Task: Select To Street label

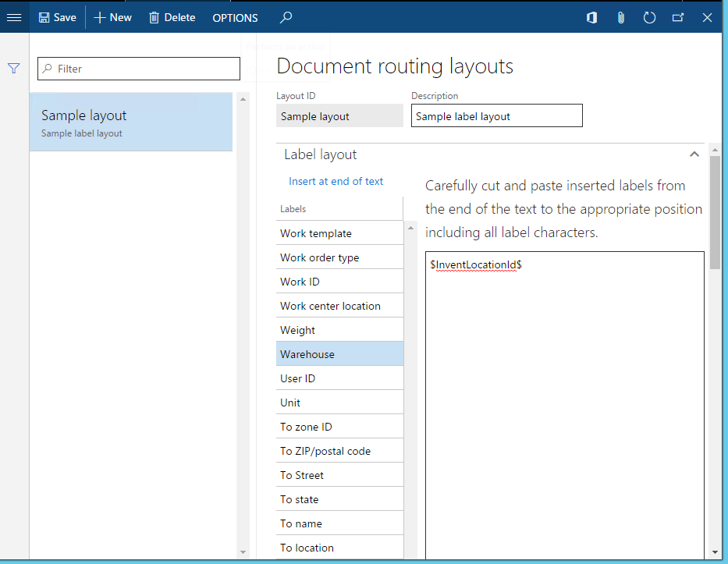Action: 339,474
